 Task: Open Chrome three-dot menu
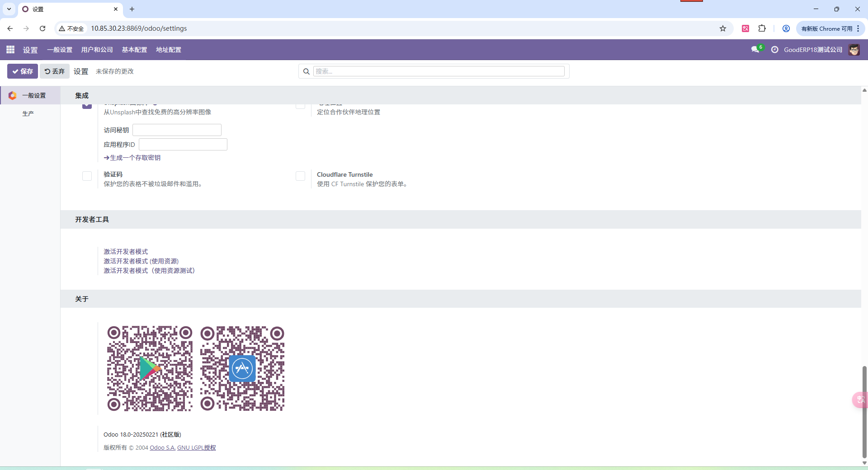click(858, 28)
